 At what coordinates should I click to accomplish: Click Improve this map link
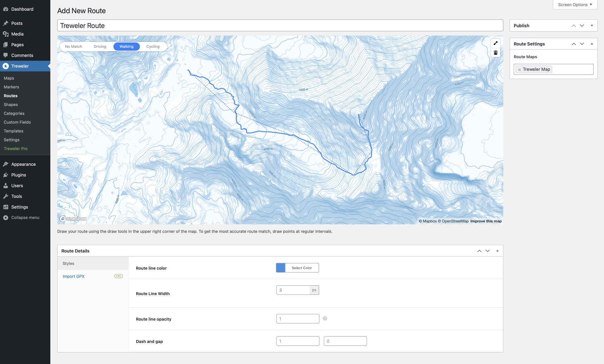tap(486, 221)
